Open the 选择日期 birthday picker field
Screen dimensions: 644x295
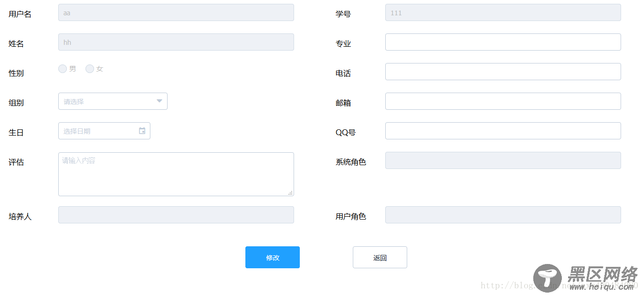pos(104,131)
